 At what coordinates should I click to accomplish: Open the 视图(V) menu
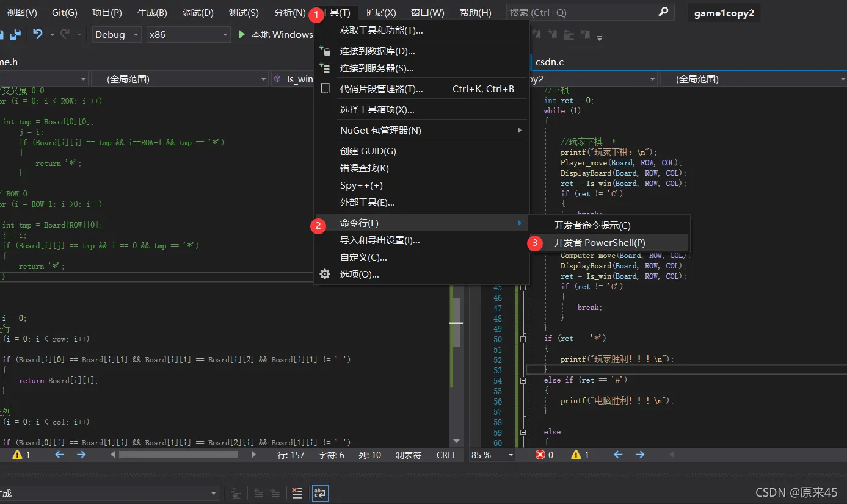[22, 13]
